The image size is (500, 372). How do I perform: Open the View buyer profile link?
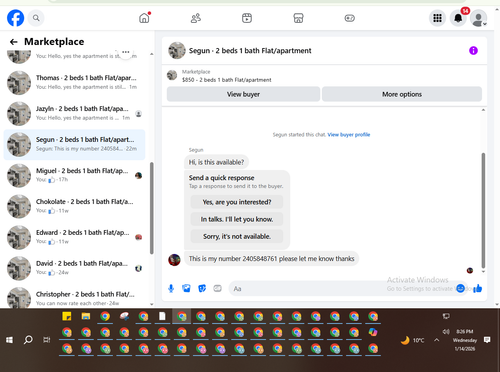pyautogui.click(x=349, y=135)
